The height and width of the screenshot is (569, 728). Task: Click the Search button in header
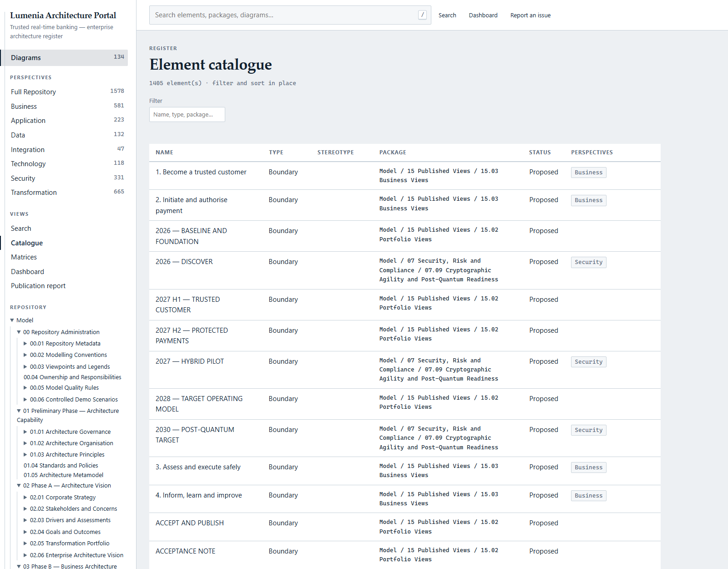coord(447,15)
